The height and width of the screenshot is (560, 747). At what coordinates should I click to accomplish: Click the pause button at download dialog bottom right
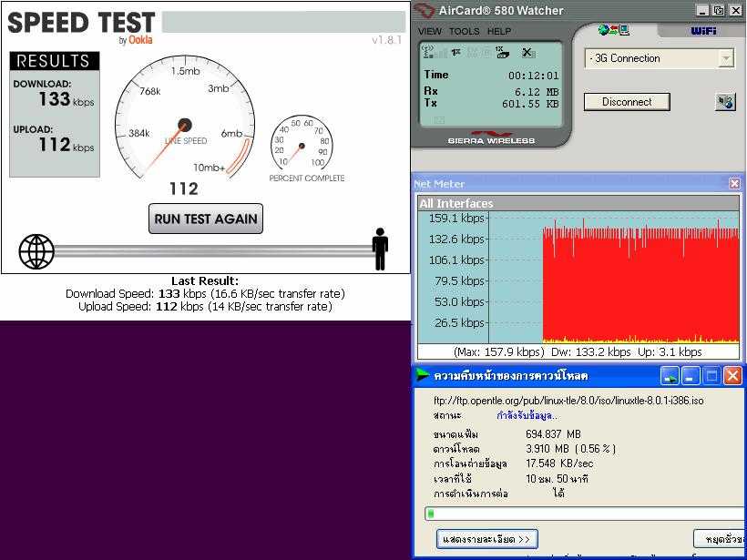720,539
